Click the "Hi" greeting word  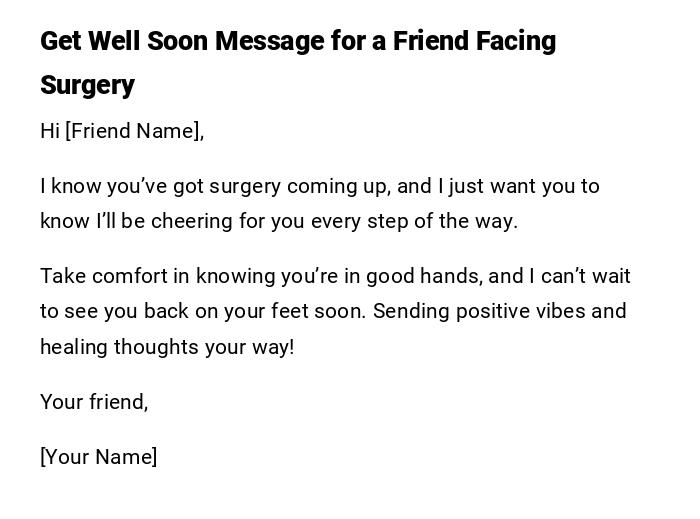(x=50, y=131)
